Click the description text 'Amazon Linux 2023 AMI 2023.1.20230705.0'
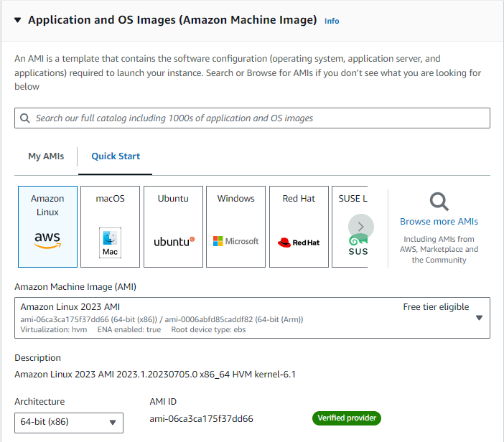This screenshot has width=504, height=442. (x=106, y=375)
